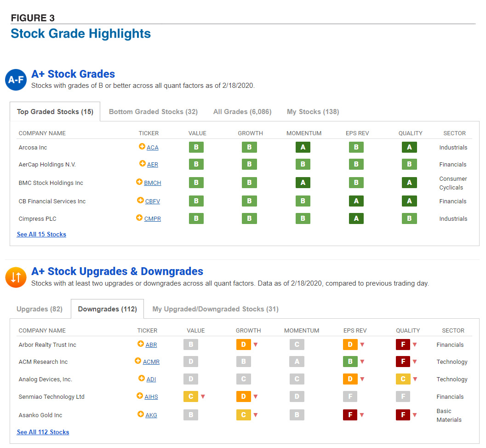
Task: Click Basic Materials sector text
Action: tap(449, 415)
